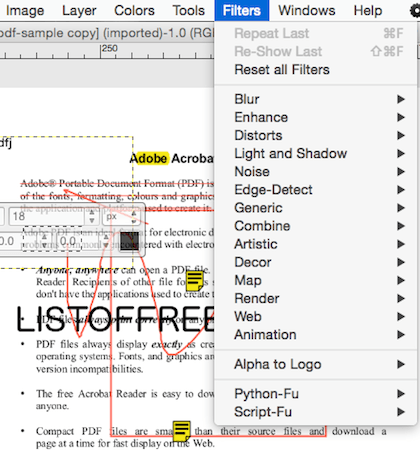This screenshot has width=420, height=450.
Task: Expand the Python-Fu submenu
Action: [315, 394]
